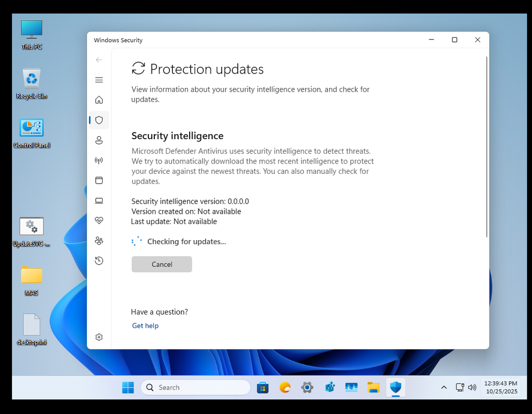Open volume speaker tray icon
Viewport: 532px width, 414px height.
(x=472, y=388)
